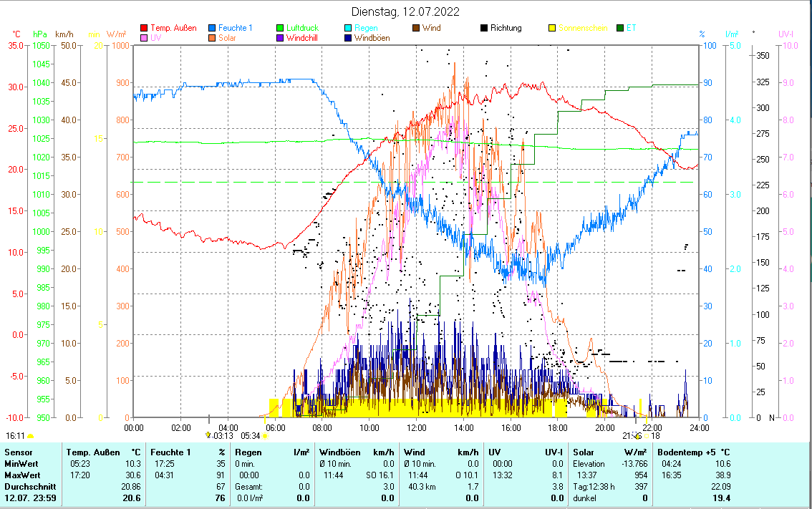
Task: Click the purple Windchill legend swatch
Action: coord(281,38)
